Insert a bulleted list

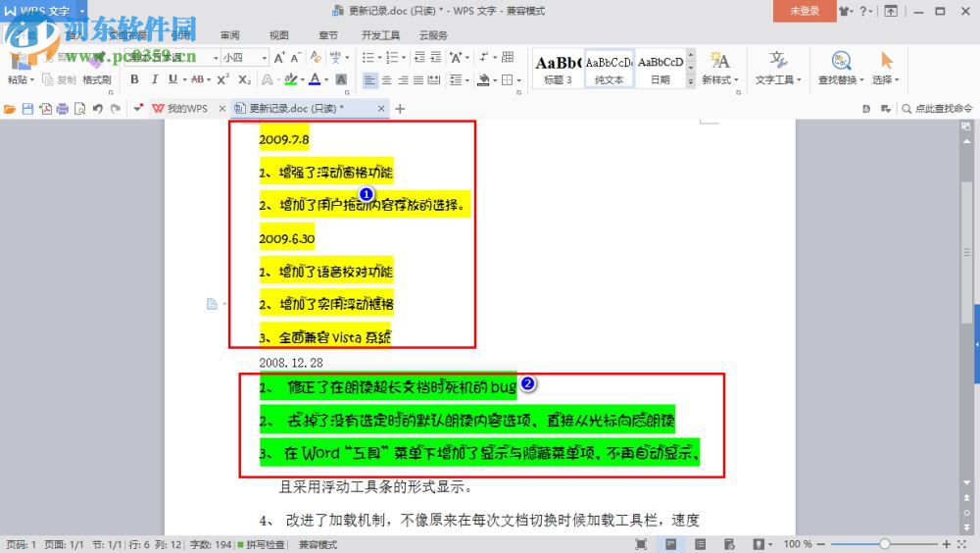pyautogui.click(x=368, y=58)
